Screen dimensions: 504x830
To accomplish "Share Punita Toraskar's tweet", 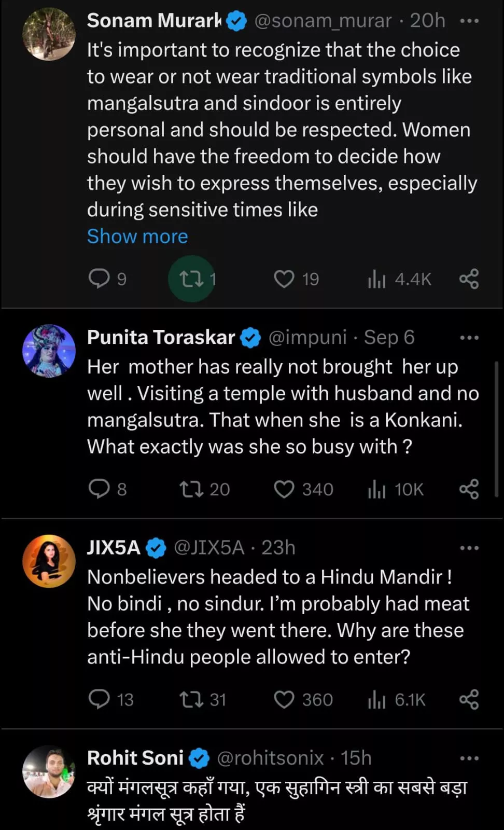I will (469, 489).
